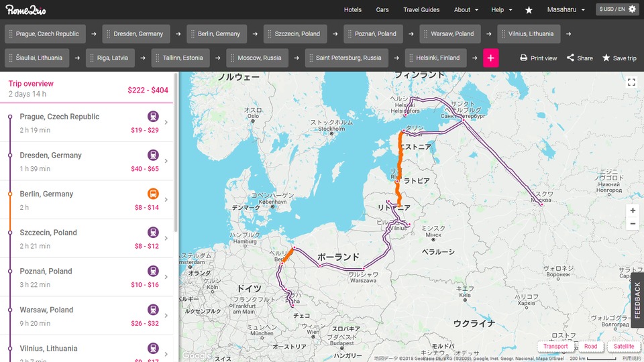Click train icon for Warsaw leg
The image size is (644, 362).
pos(153,309)
